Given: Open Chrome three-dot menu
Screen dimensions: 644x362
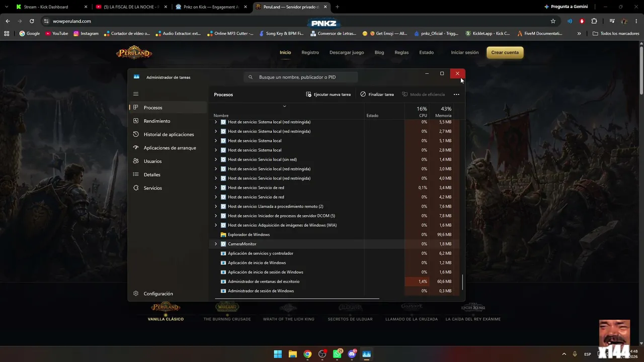Looking at the screenshot, I should (637, 21).
